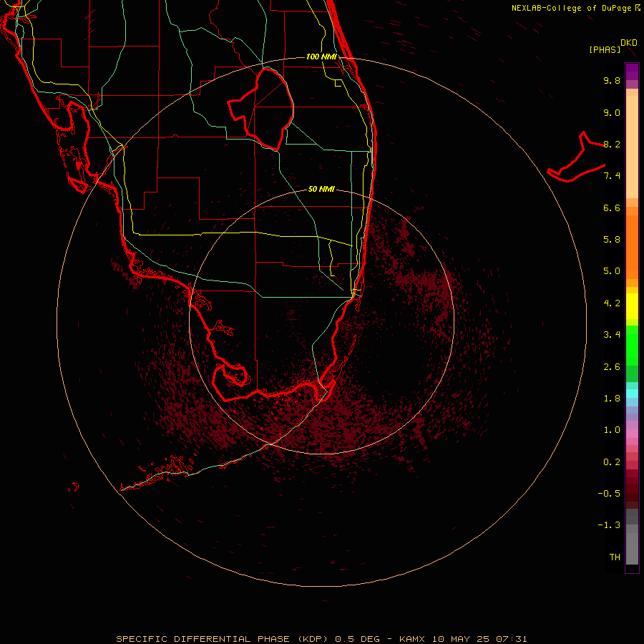The width and height of the screenshot is (644, 644).
Task: Click the 6.6 value on color scale
Action: (x=612, y=208)
